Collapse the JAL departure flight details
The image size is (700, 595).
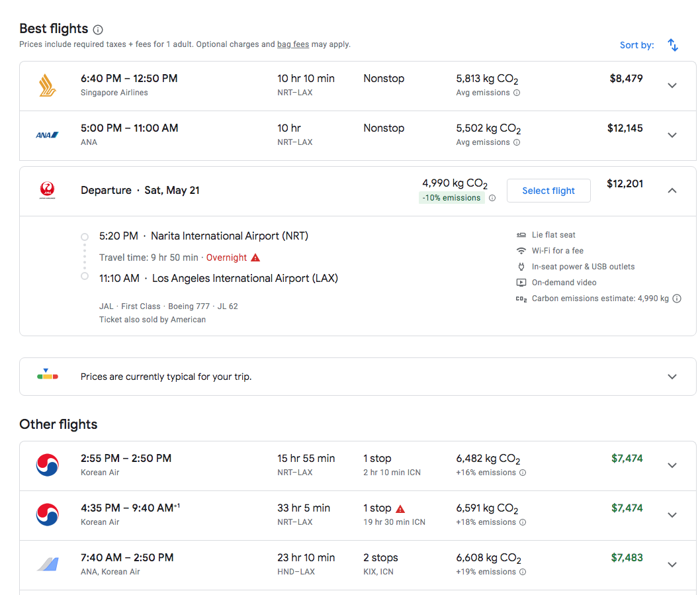pyautogui.click(x=672, y=191)
